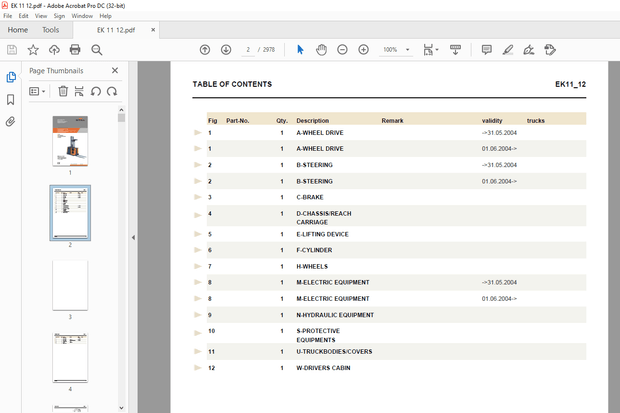Screen dimensions: 620x413
Task: Open the Attachments panel paperclip
Action: click(x=11, y=121)
